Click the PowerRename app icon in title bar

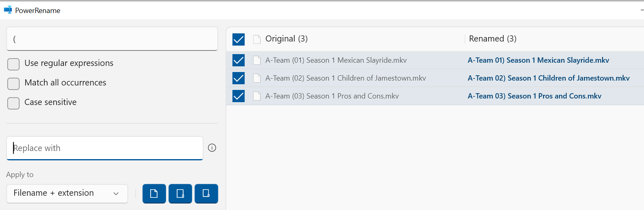click(x=8, y=10)
